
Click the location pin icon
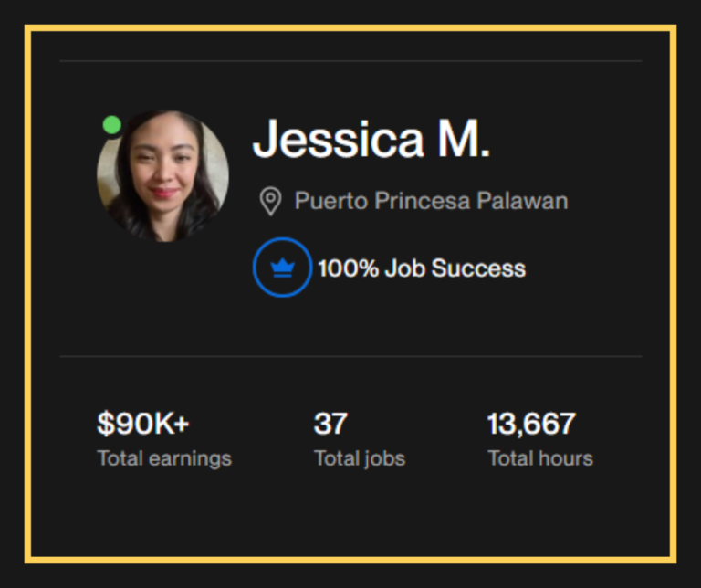click(270, 202)
